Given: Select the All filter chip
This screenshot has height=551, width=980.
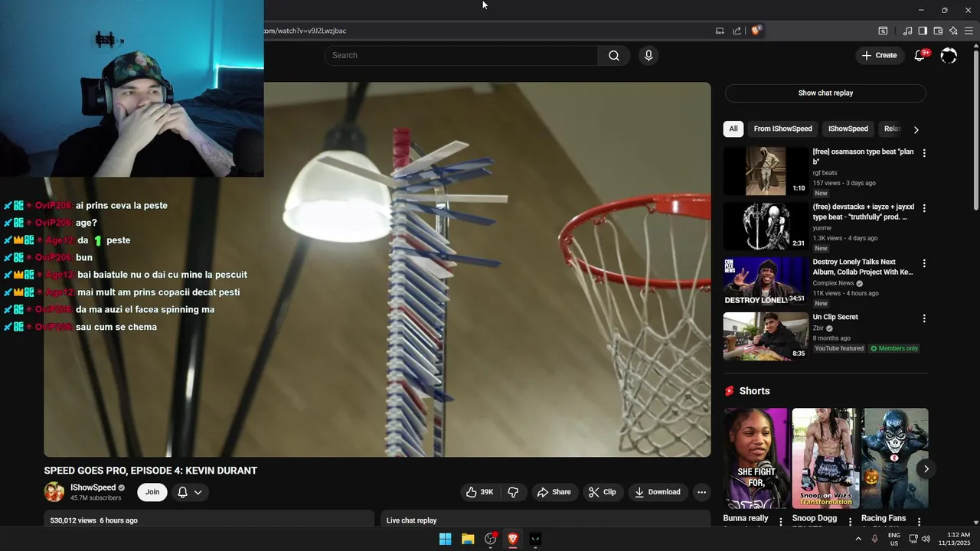Looking at the screenshot, I should coord(733,129).
